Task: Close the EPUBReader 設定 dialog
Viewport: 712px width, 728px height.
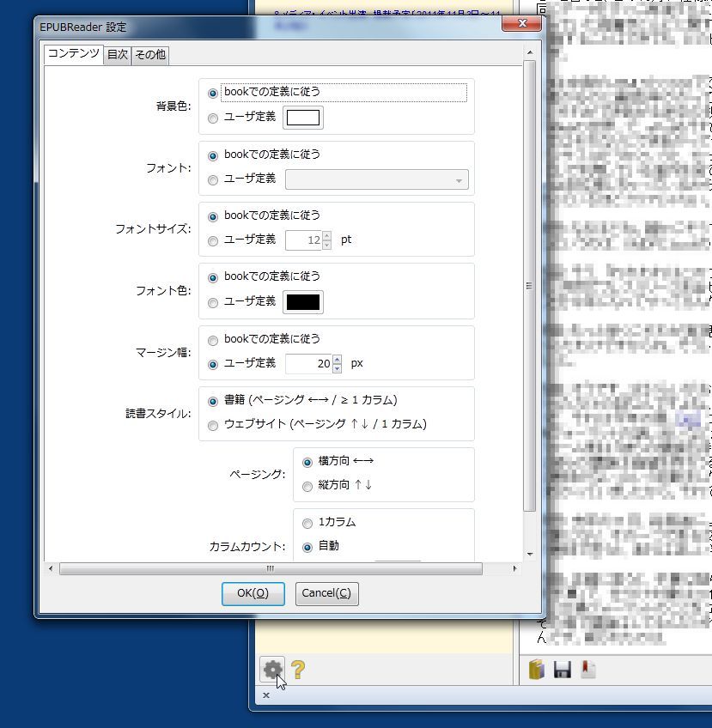Action: 521,23
